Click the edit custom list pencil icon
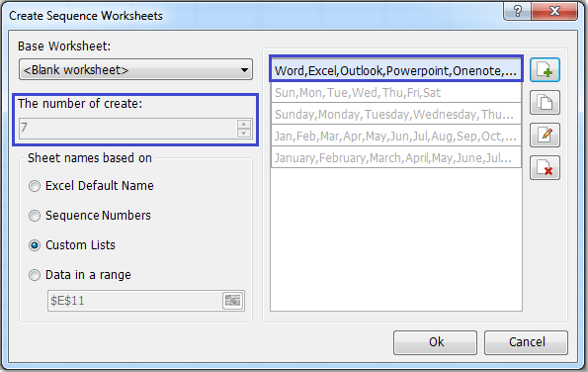588x372 pixels. (545, 136)
